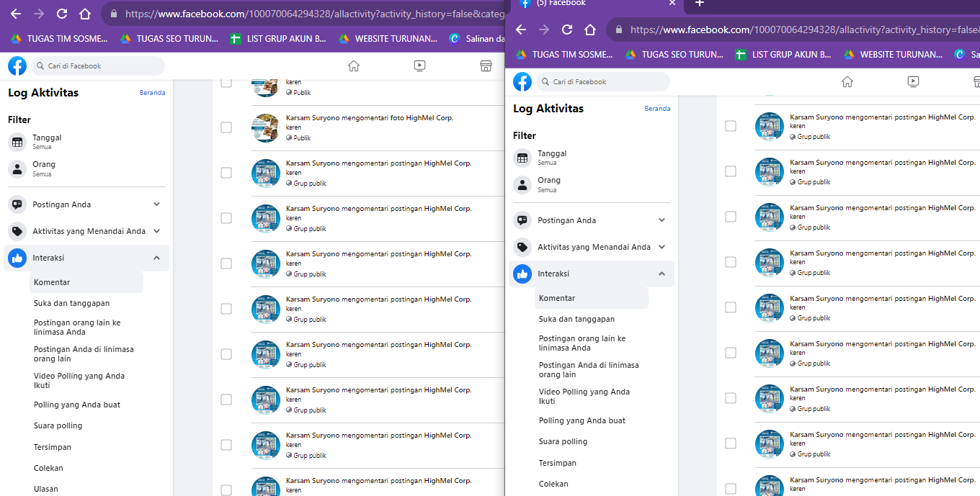
Task: Click the lock icon in right window address bar
Action: click(619, 30)
